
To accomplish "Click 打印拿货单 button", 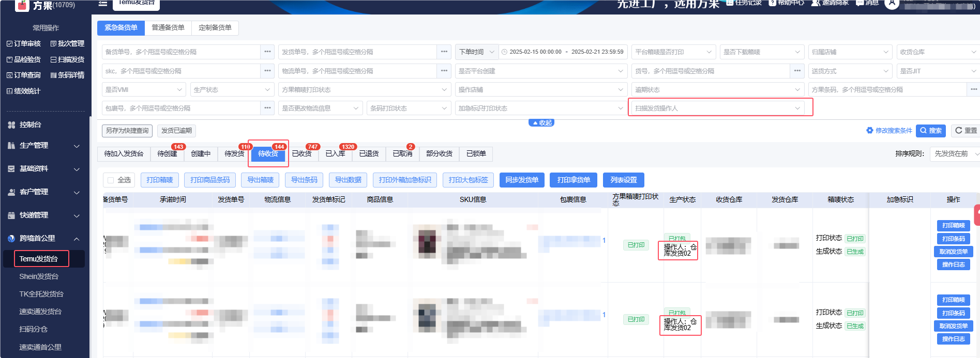I will [x=574, y=180].
